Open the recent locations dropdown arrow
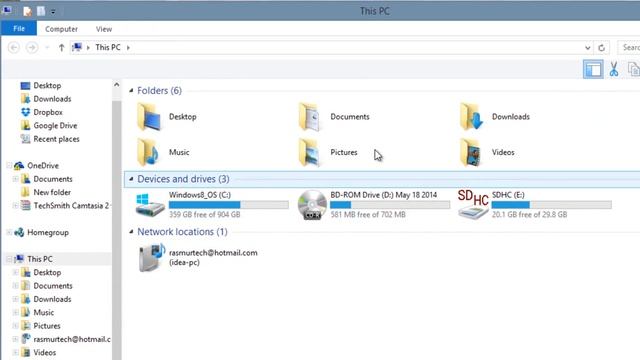 (x=47, y=48)
